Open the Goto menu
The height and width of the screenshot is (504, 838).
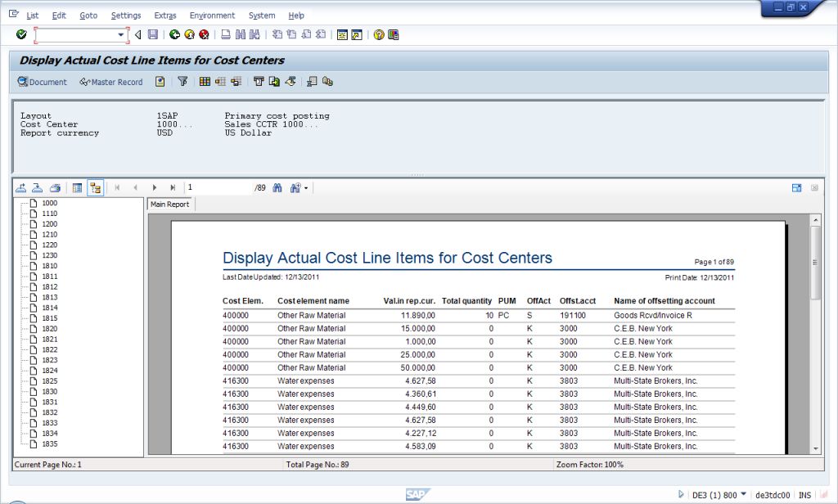point(88,16)
